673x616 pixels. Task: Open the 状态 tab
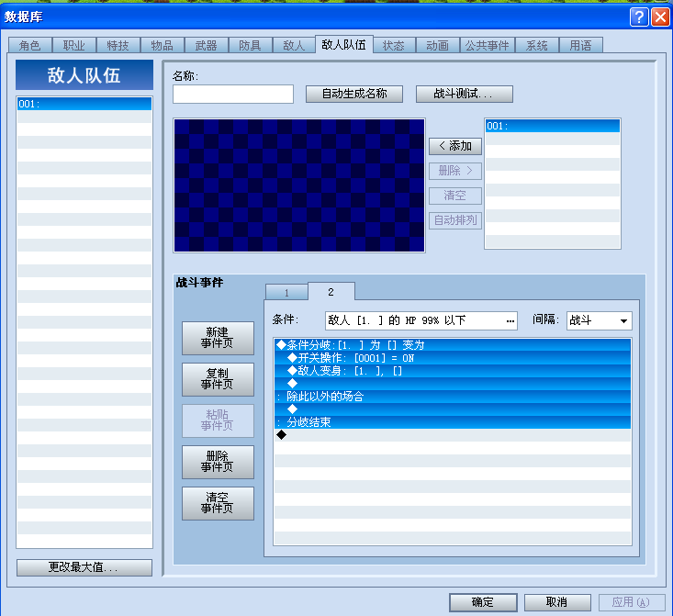click(394, 45)
